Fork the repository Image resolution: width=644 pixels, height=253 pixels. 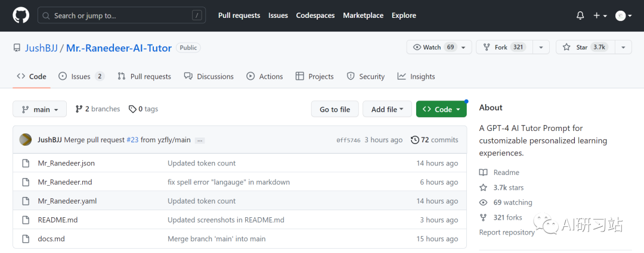click(x=504, y=47)
